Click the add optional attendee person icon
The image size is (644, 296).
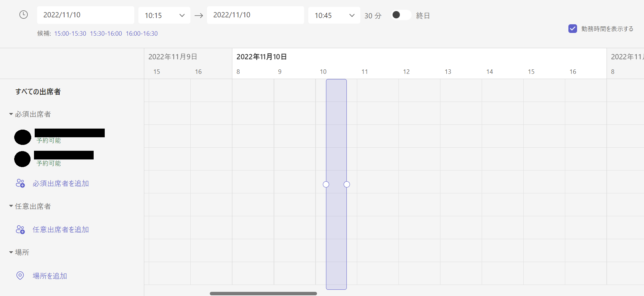tap(20, 229)
